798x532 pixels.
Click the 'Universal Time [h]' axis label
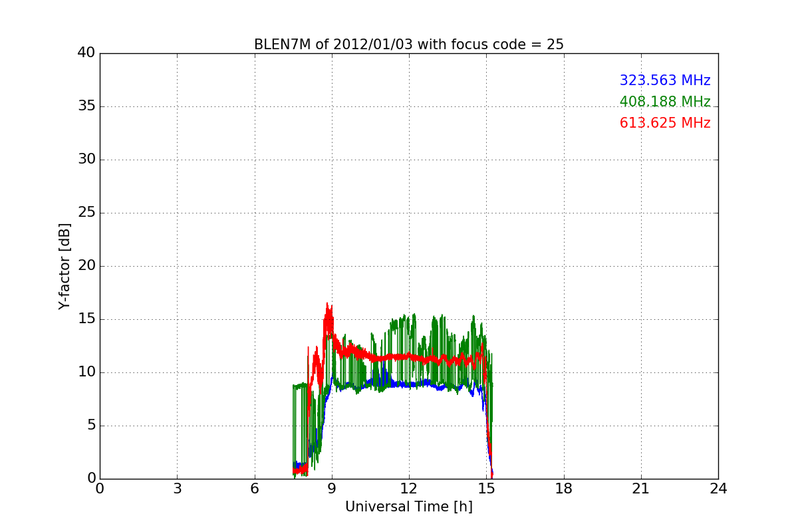[409, 507]
